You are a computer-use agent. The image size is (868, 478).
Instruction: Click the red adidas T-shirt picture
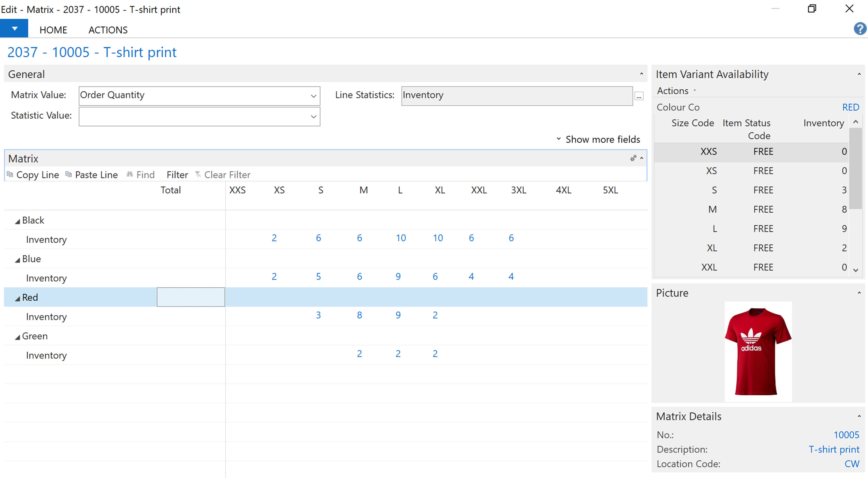[758, 351]
